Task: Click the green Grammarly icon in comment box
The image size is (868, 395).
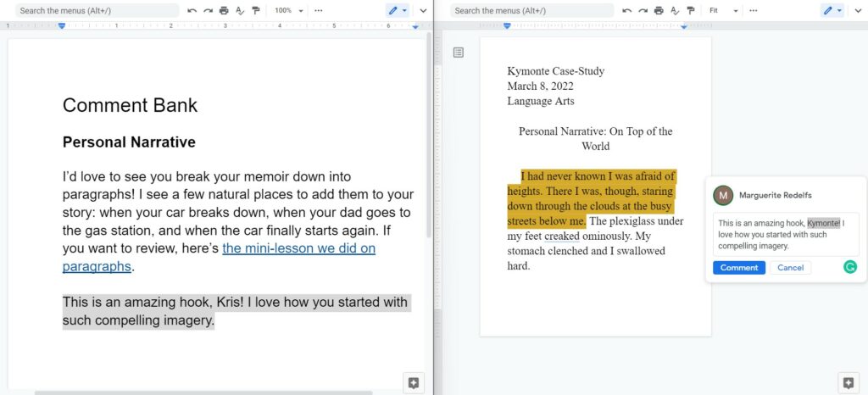Action: coord(849,267)
